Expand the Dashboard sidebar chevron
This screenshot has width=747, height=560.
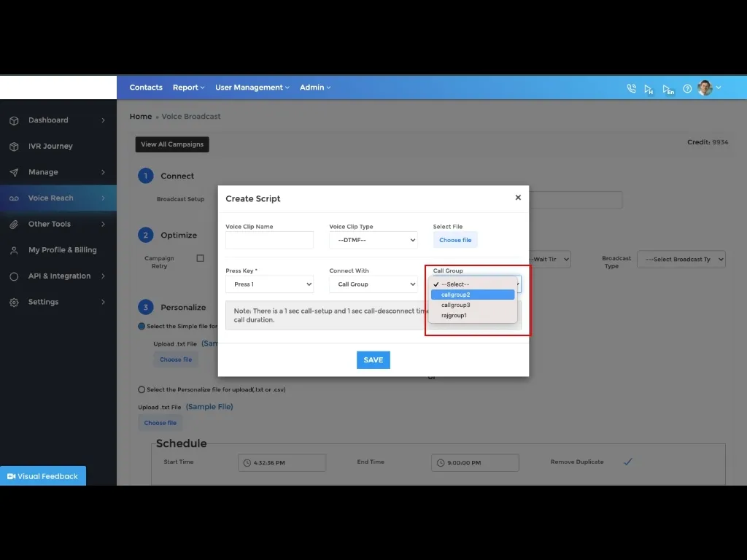pyautogui.click(x=103, y=120)
